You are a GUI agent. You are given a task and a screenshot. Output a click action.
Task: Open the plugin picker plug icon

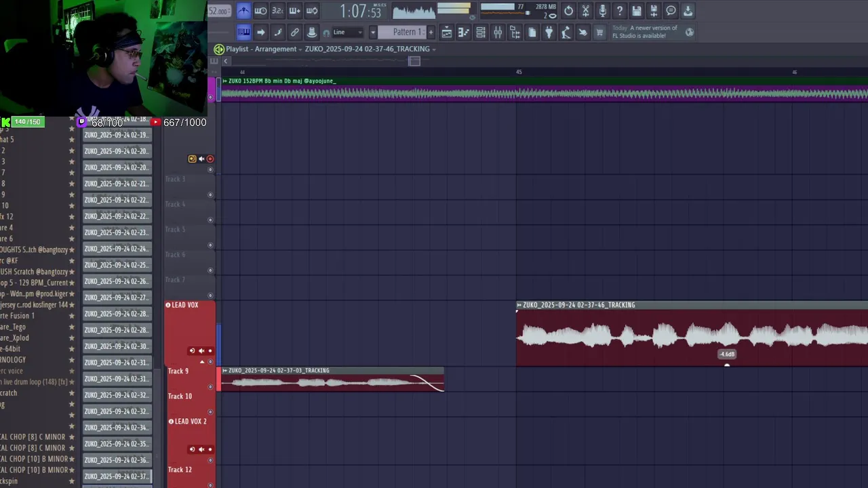[x=549, y=32]
